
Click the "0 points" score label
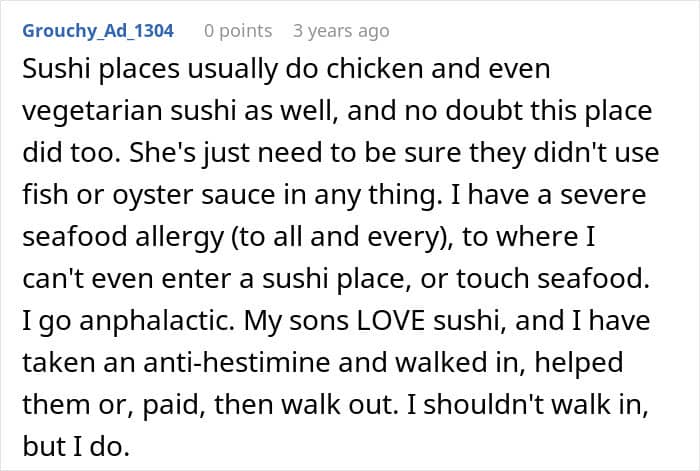tap(238, 31)
